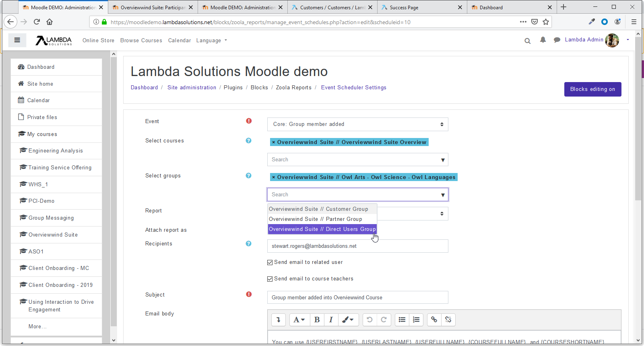The height and width of the screenshot is (346, 644).
Task: Insert a link in the email body
Action: click(434, 319)
